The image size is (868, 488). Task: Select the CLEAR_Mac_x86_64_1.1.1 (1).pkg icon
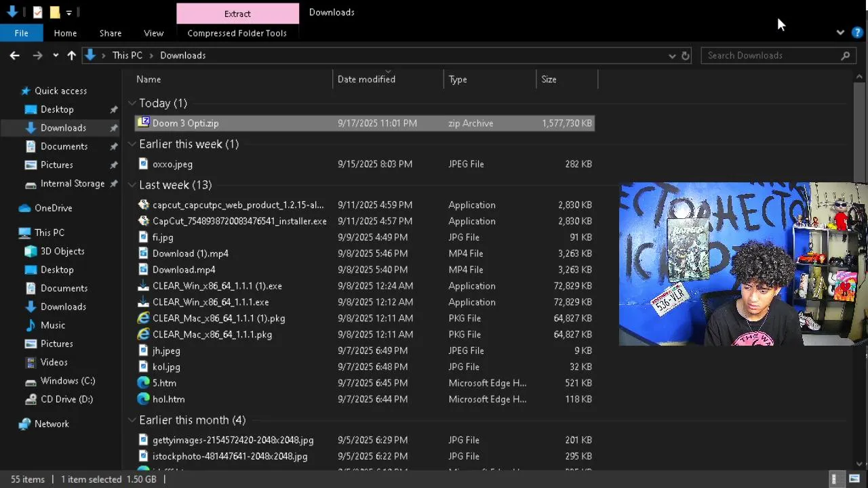pyautogui.click(x=143, y=318)
